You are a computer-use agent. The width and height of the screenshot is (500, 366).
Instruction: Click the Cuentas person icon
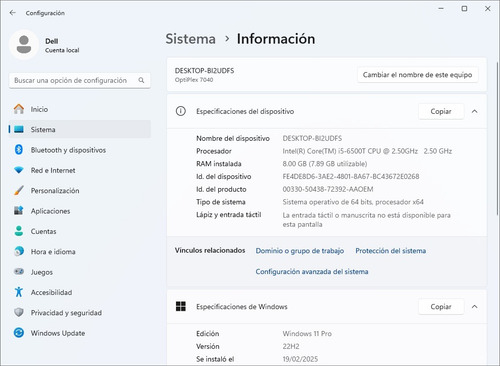point(19,231)
